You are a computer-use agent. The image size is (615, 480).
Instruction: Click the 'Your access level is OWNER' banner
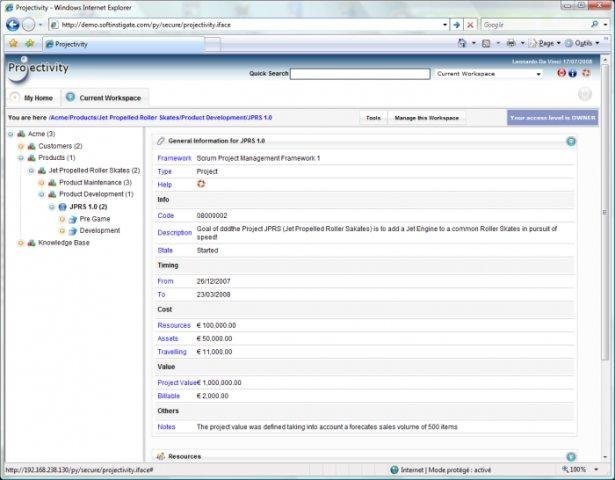[552, 118]
